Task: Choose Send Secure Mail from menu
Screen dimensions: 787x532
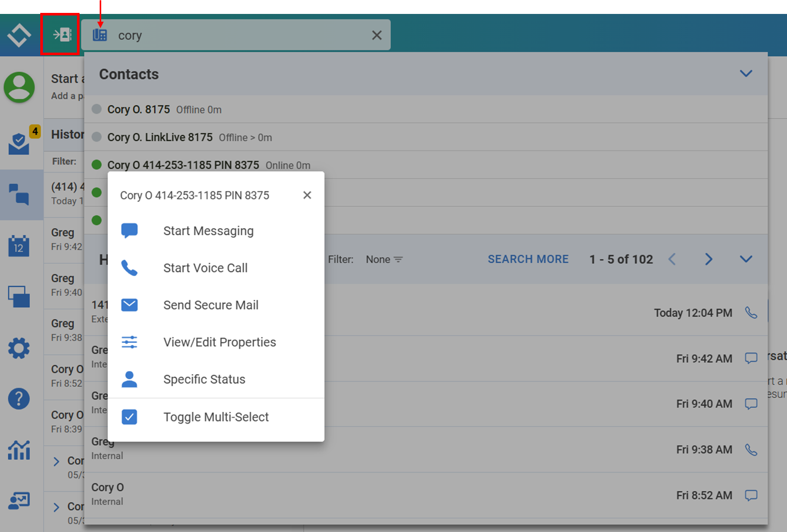Action: [211, 305]
